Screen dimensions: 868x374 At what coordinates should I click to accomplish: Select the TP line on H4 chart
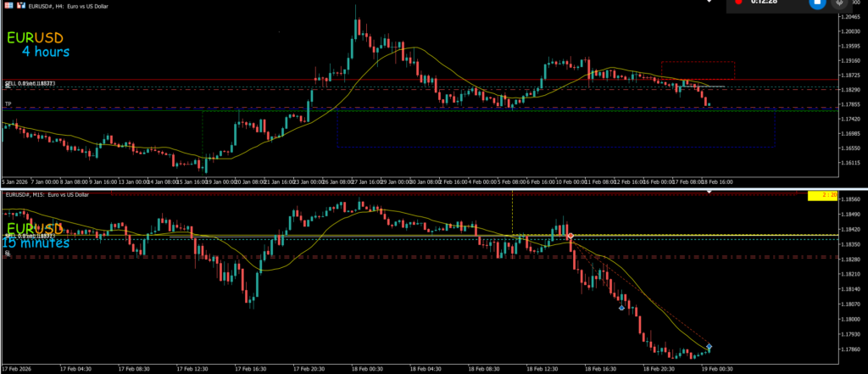[8, 104]
